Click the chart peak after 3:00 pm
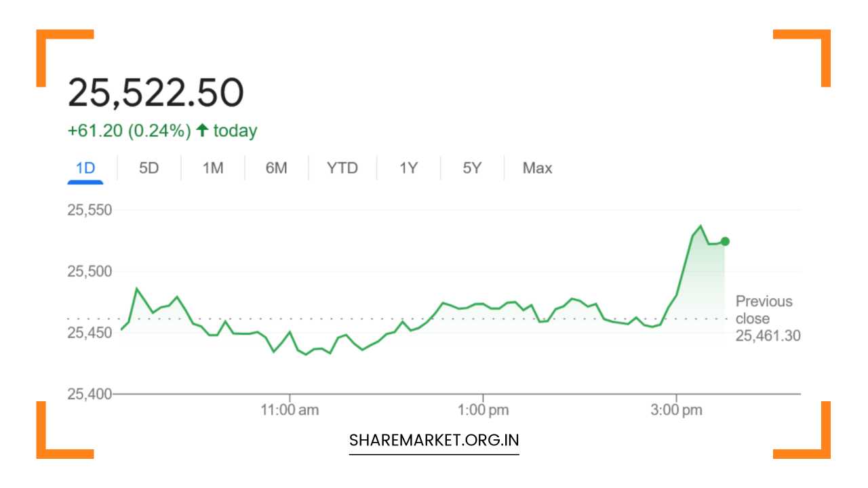 point(699,226)
